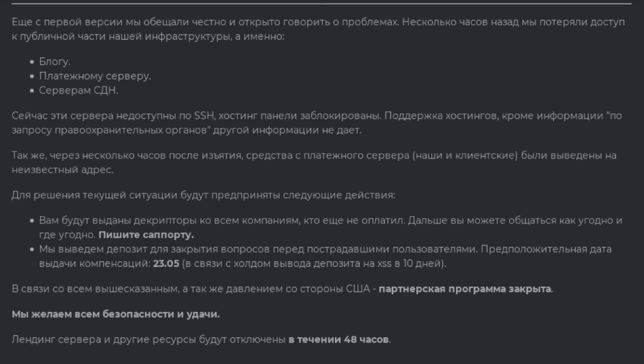Click the bold line "Мы желаем всем безопасности и удачи."
Image resolution: width=644 pixels, height=364 pixels.
116,315
